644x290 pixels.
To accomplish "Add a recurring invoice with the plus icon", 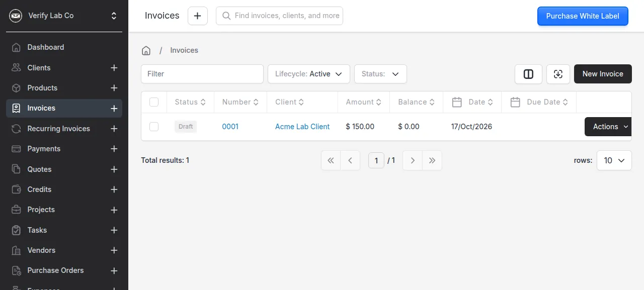I will [x=114, y=129].
